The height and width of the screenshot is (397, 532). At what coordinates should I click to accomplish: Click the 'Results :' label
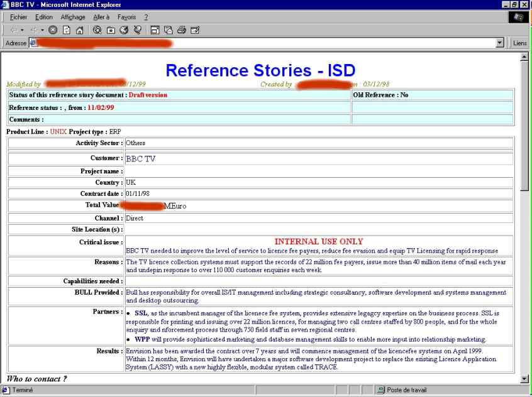(109, 351)
